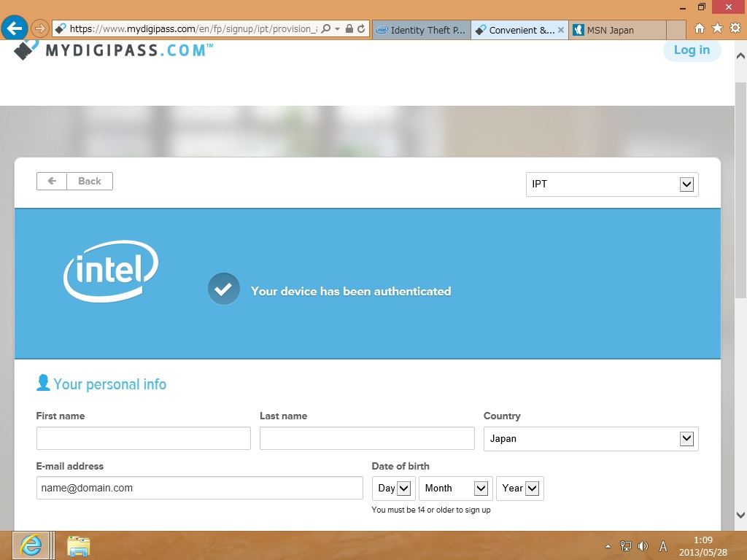Click the lock security icon in address bar
Image resolution: width=747 pixels, height=560 pixels.
(349, 28)
